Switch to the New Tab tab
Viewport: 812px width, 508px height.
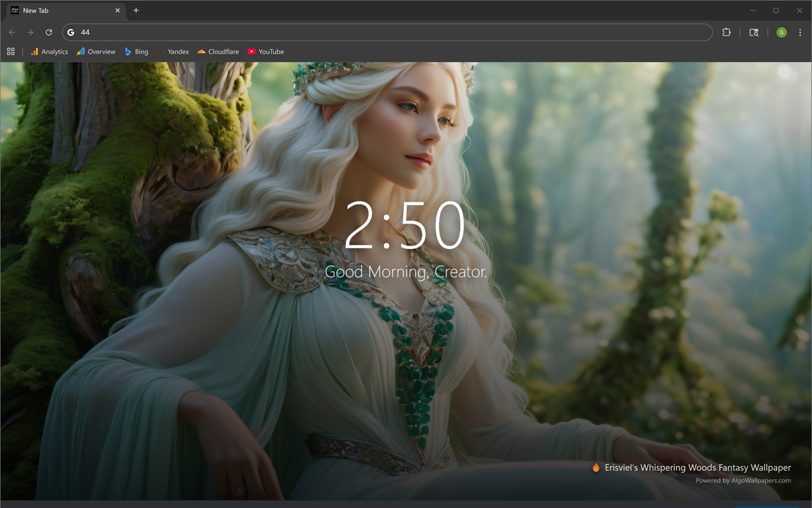[x=63, y=10]
